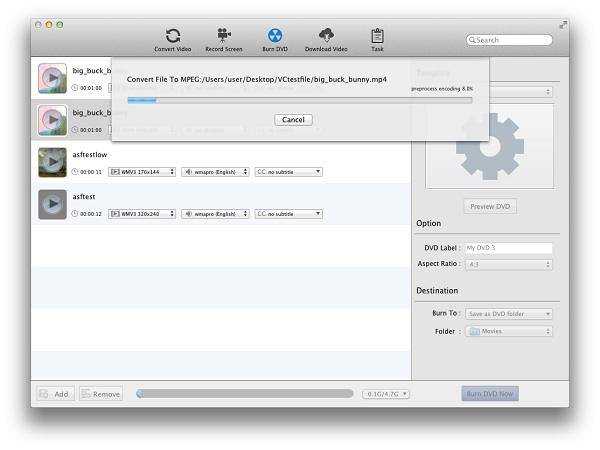Click second big_buck_bunny duration clock icon
The height and width of the screenshot is (450, 600).
(x=75, y=130)
